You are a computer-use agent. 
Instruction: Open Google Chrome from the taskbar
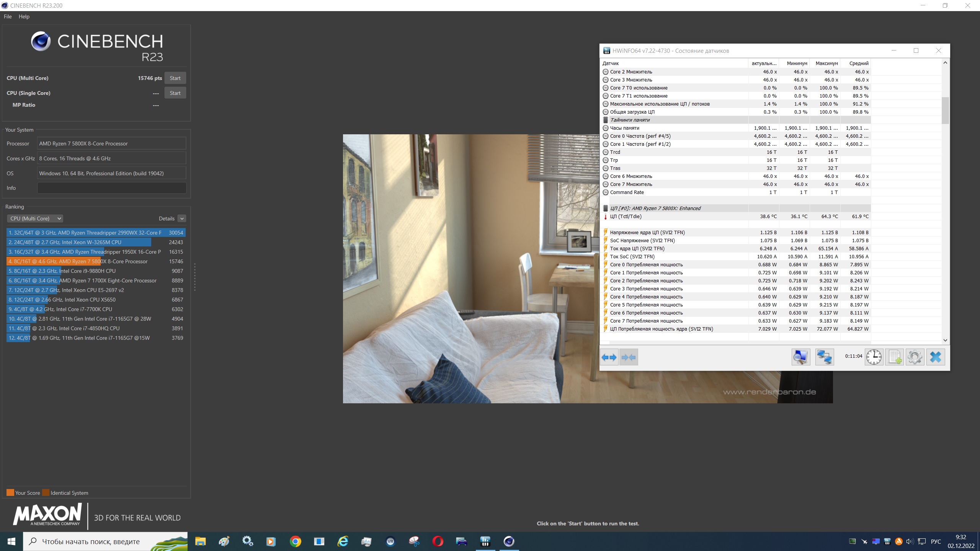pyautogui.click(x=295, y=541)
